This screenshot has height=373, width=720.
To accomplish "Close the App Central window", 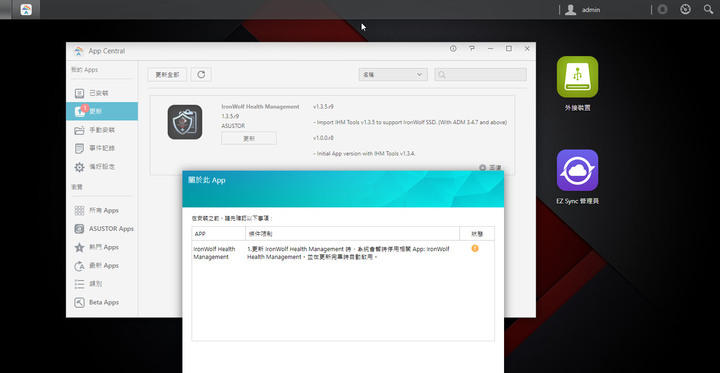I will point(527,49).
